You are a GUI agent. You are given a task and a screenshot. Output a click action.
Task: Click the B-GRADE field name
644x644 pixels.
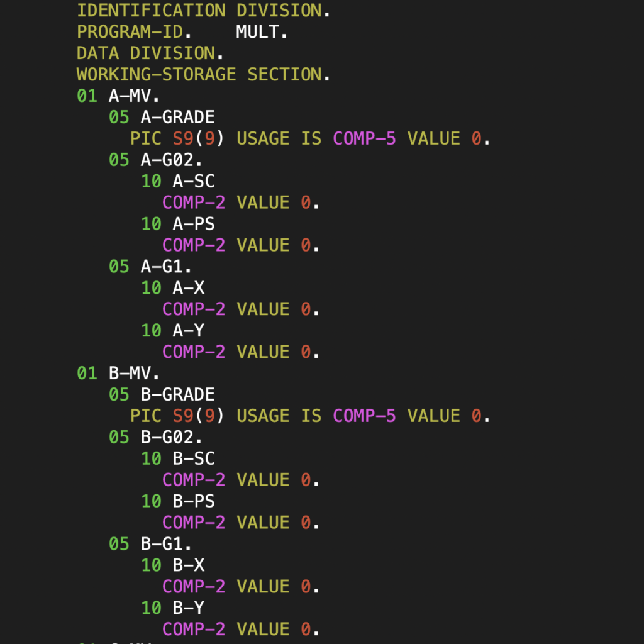pos(177,395)
